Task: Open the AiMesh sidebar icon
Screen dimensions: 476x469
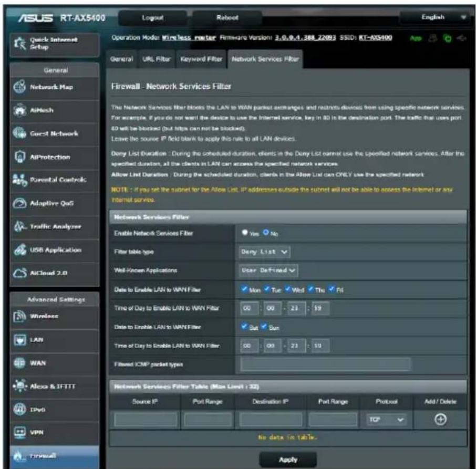Action: click(20, 110)
